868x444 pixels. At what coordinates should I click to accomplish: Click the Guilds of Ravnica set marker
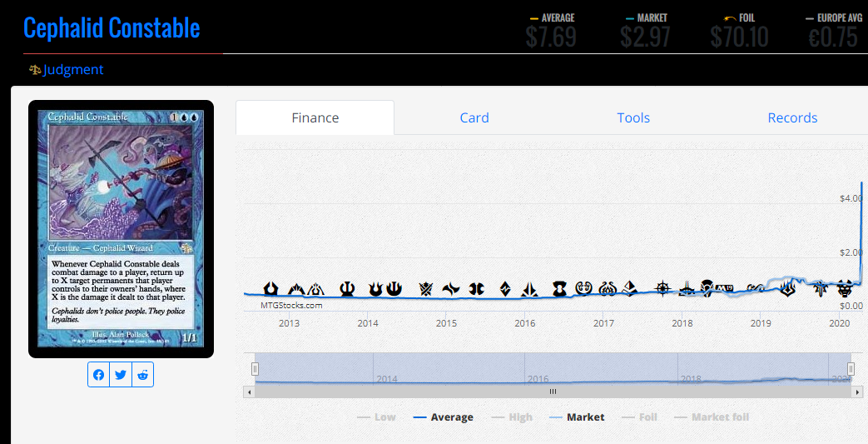755,288
